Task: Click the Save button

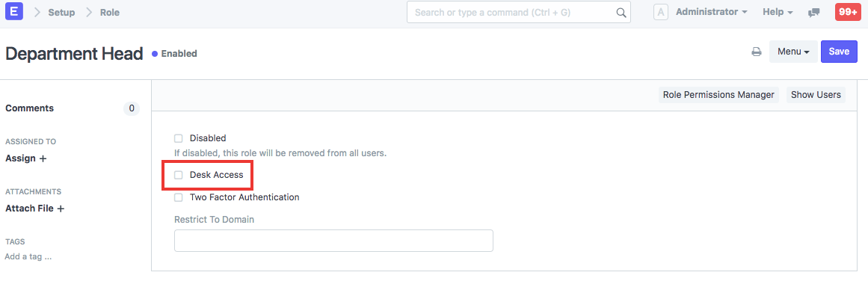Action: [x=839, y=52]
